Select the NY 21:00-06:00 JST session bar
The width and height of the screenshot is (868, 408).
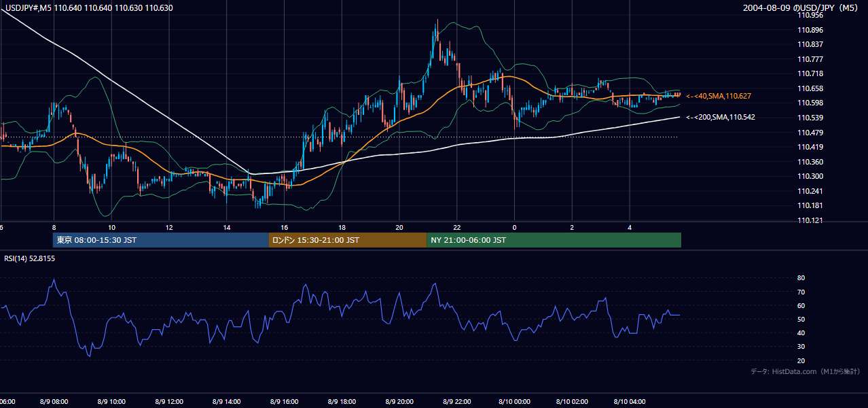point(554,240)
